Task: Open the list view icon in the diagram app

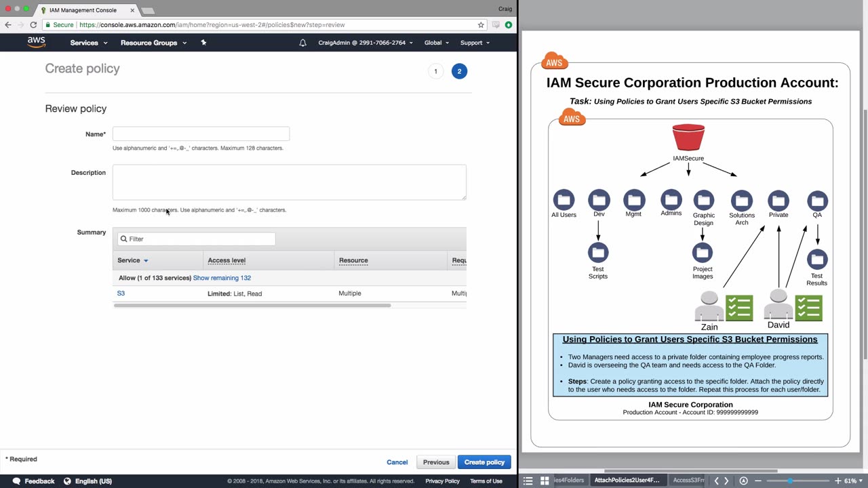Action: pyautogui.click(x=528, y=481)
